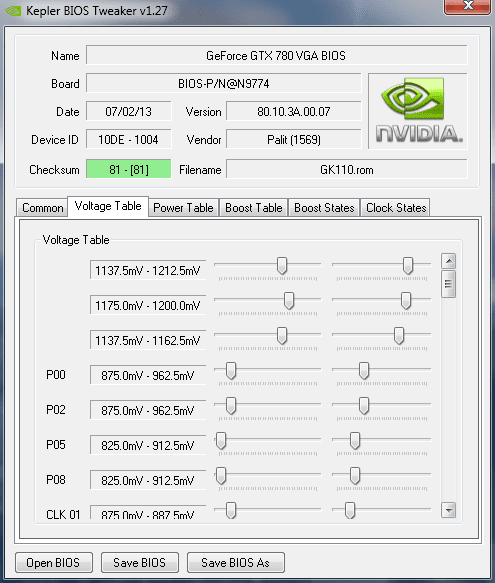This screenshot has width=495, height=583.
Task: Click the Filename field GK110.rom
Action: [x=347, y=169]
